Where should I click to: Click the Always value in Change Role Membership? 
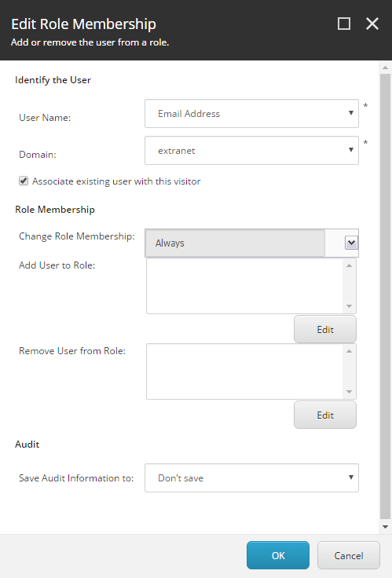[x=235, y=243]
